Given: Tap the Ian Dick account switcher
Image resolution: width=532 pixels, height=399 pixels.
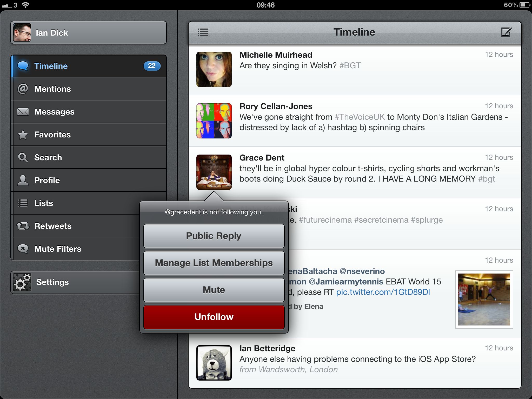Looking at the screenshot, I should pyautogui.click(x=88, y=33).
